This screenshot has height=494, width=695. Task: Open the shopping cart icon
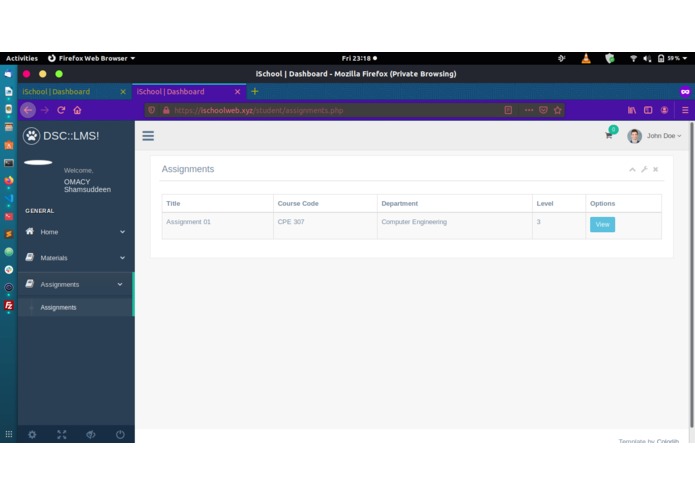(609, 136)
